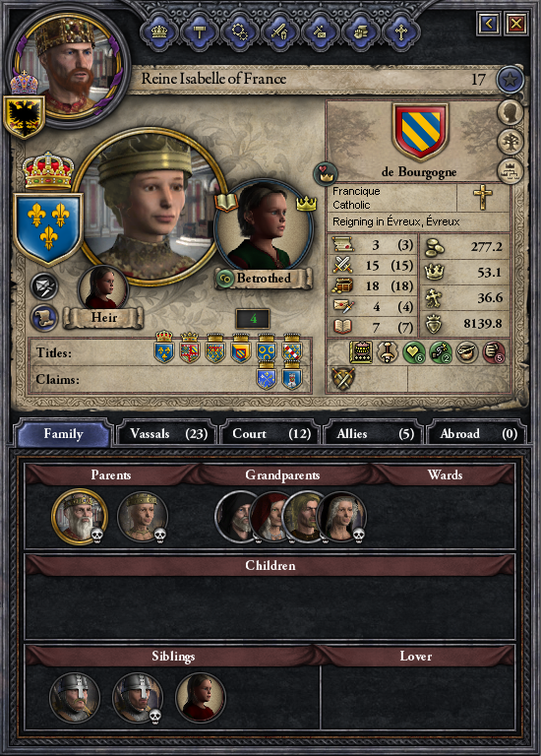Switch to the Court tab
Viewport: 541px width, 756px height.
(271, 433)
